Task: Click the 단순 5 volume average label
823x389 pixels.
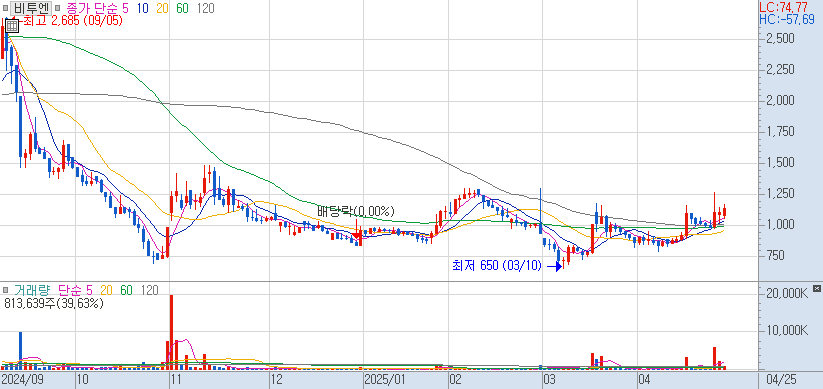Action: [75, 290]
